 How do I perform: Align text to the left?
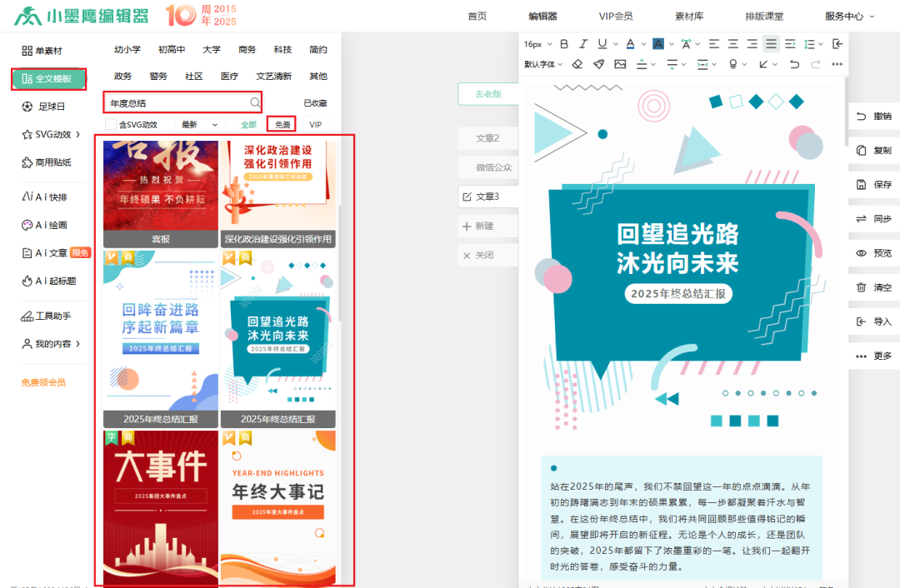click(x=714, y=43)
